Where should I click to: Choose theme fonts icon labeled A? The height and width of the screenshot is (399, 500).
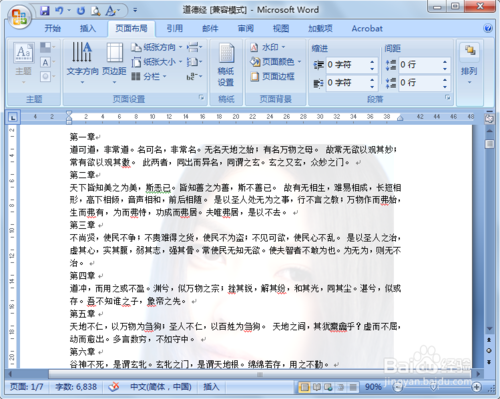[x=47, y=62]
